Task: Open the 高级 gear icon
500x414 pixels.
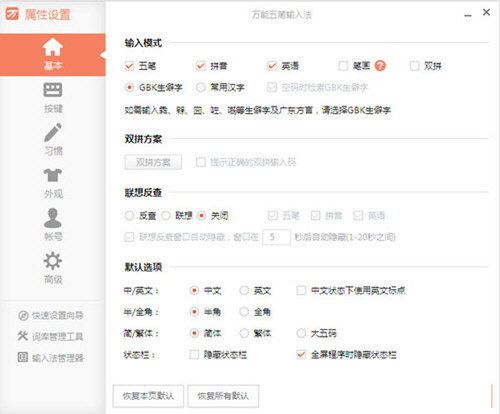Action: click(x=53, y=261)
